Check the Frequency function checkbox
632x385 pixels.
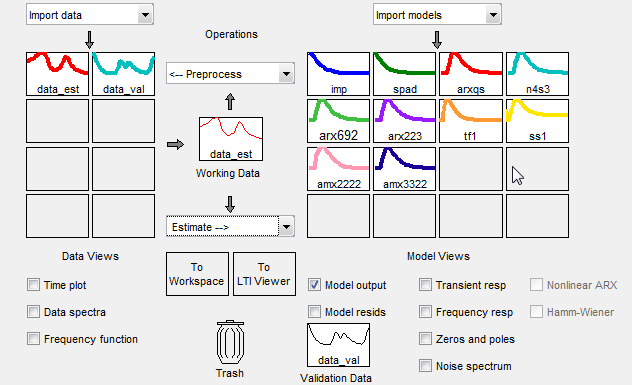point(33,339)
